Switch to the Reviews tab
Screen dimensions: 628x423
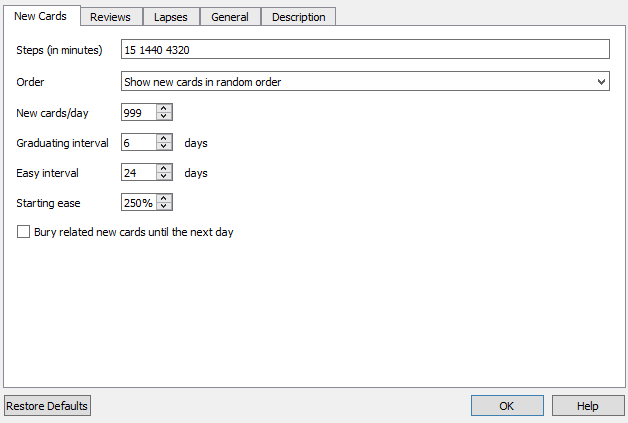pos(110,17)
